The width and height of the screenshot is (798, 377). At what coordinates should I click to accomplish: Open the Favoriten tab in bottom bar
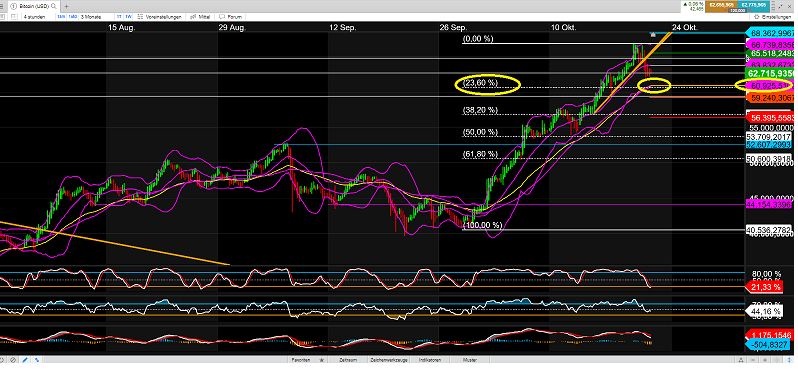(300, 360)
